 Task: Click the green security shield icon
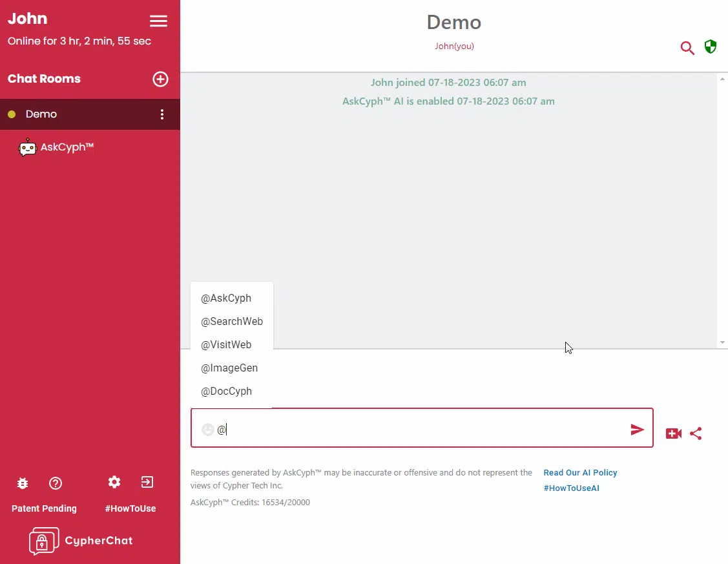point(711,47)
